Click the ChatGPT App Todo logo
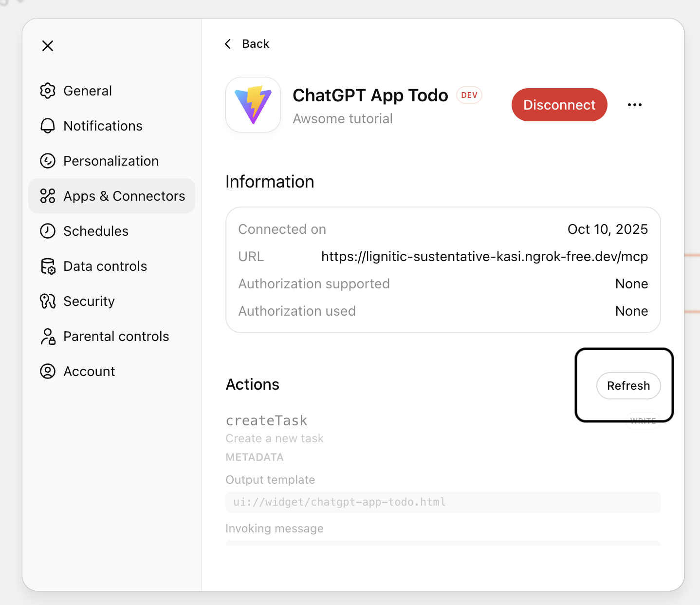 pos(253,105)
